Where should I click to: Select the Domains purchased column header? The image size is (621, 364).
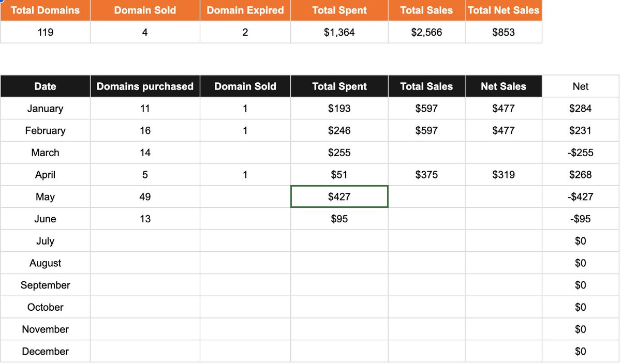coord(145,86)
